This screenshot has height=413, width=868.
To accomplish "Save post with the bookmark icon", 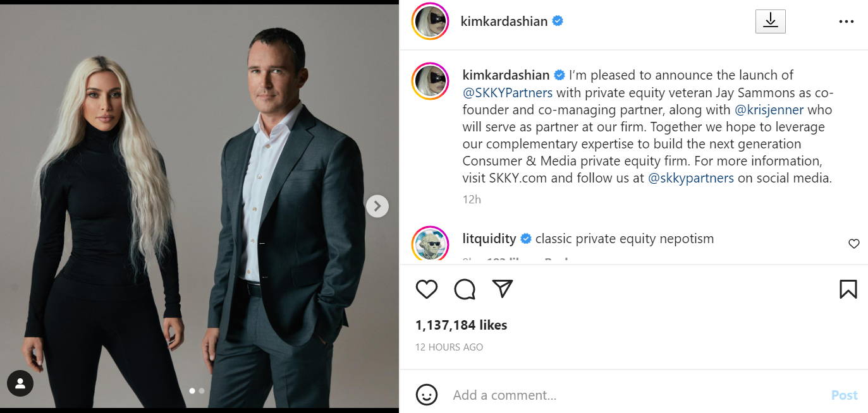I will (x=848, y=289).
